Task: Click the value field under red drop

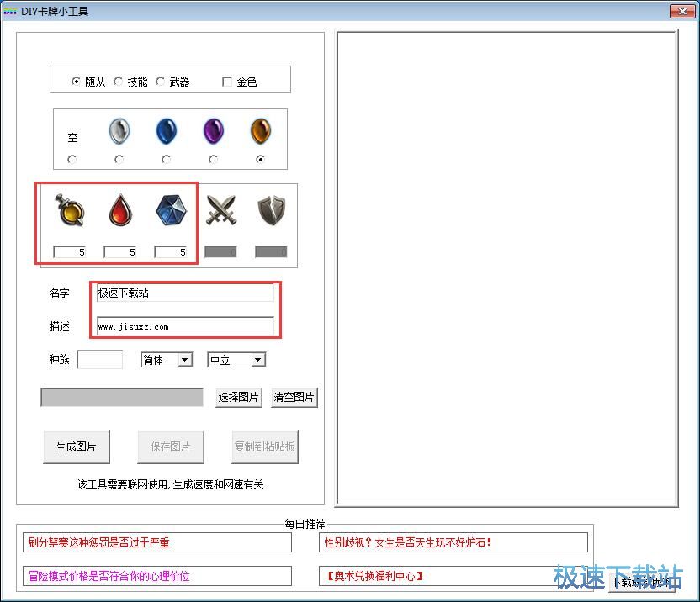Action: (x=119, y=252)
